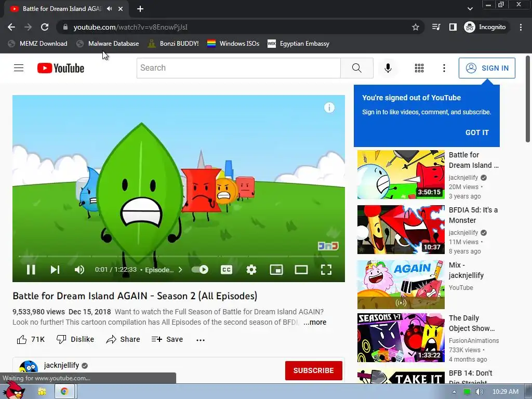
Task: Open the tab search dropdown arrow
Action: tap(470, 9)
